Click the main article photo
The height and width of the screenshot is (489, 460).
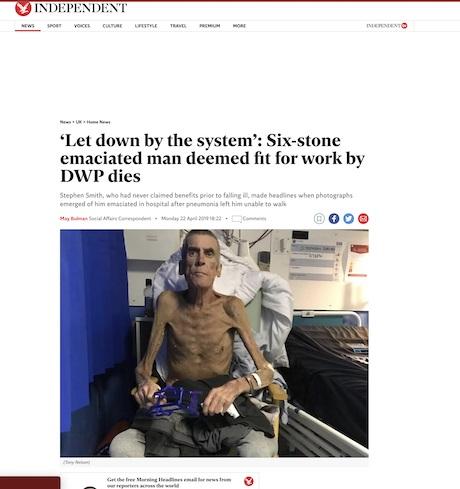point(214,343)
